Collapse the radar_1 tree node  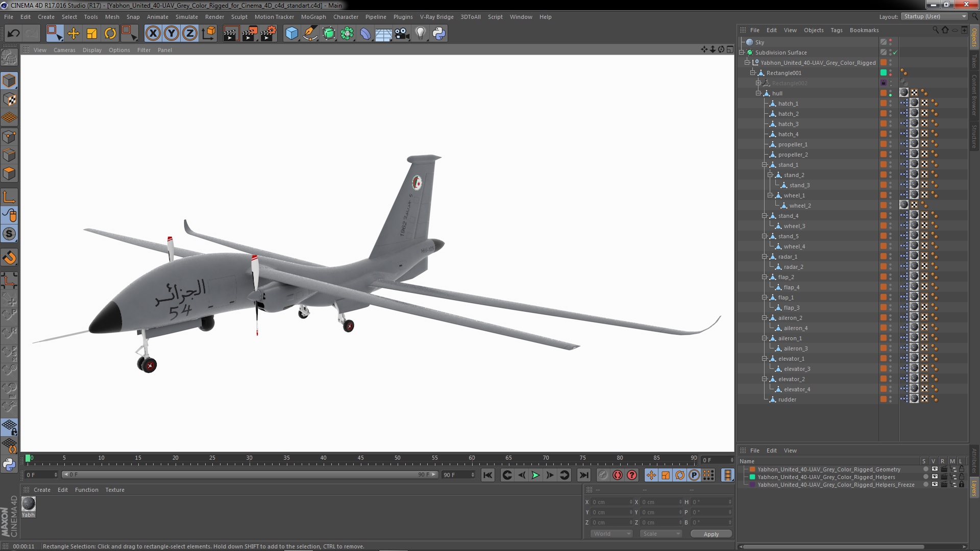point(765,257)
